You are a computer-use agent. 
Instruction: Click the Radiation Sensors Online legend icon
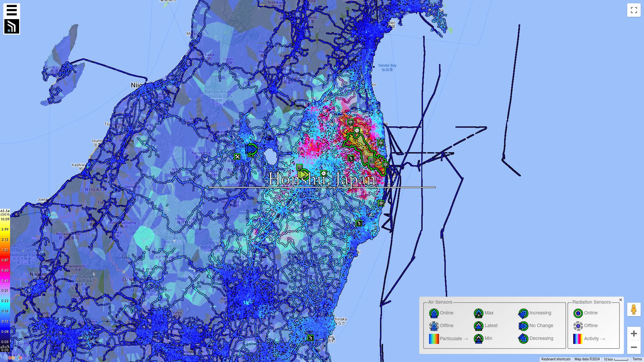point(578,313)
